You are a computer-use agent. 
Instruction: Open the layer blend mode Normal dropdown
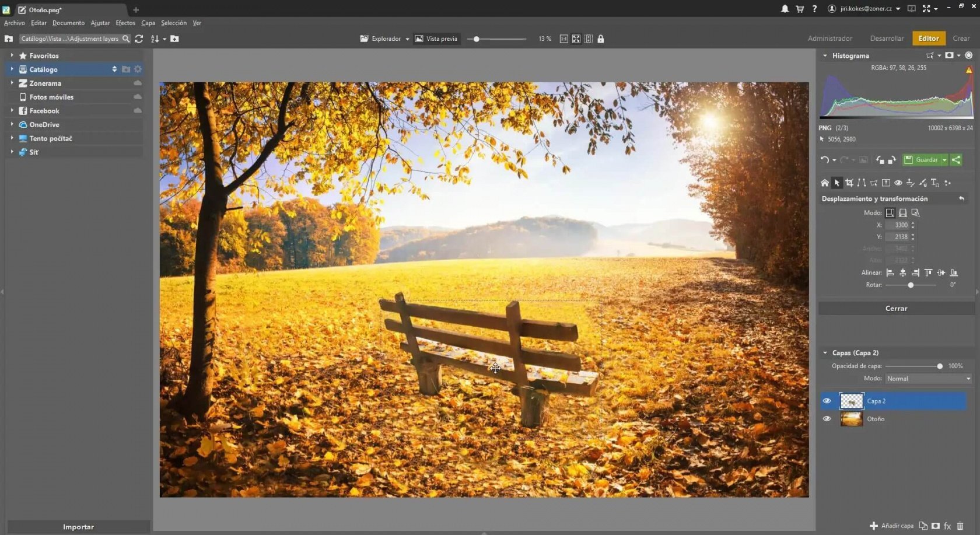928,379
